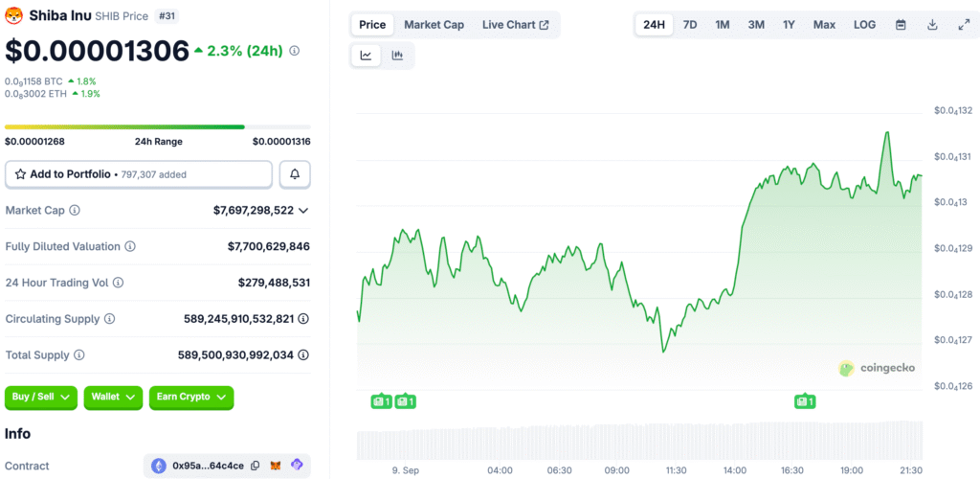The image size is (980, 479).
Task: Switch to line chart view
Action: [x=366, y=56]
